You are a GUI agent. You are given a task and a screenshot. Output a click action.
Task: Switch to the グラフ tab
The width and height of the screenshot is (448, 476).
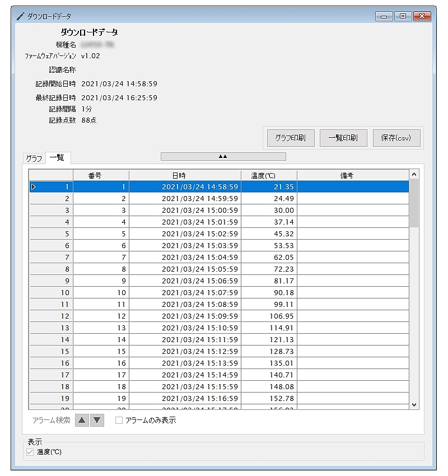34,158
